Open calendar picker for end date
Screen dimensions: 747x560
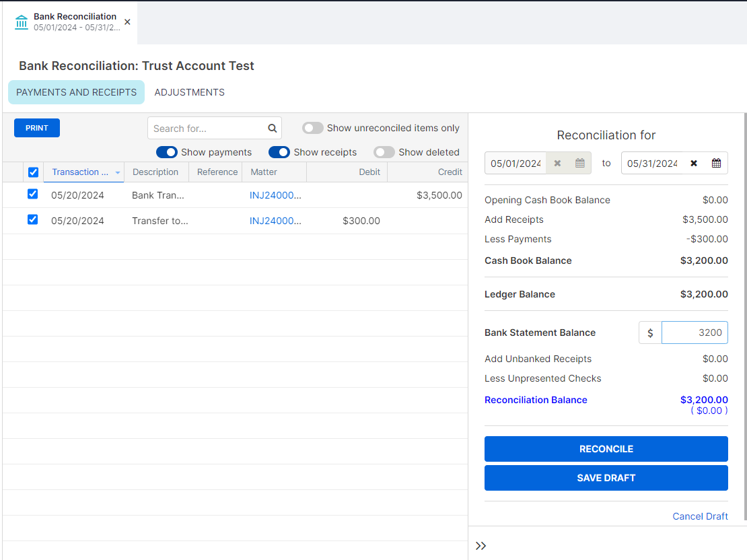pyautogui.click(x=716, y=163)
